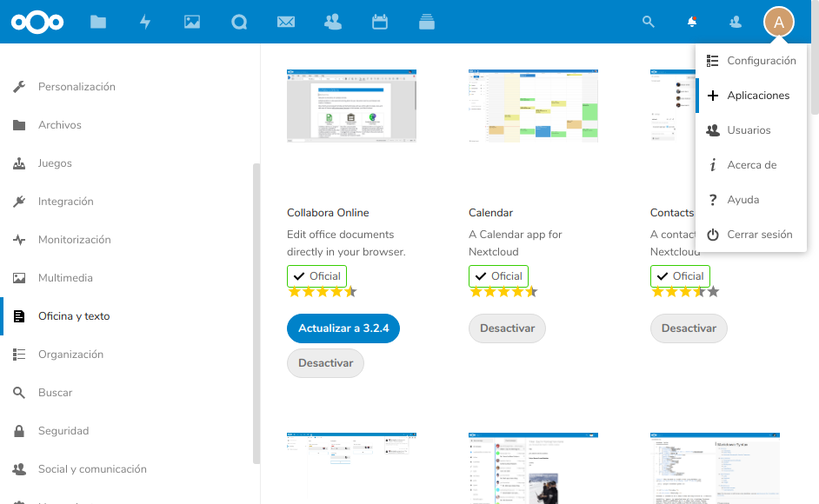Collapse the user avatar menu
Image resolution: width=819 pixels, height=504 pixels.
click(x=778, y=22)
